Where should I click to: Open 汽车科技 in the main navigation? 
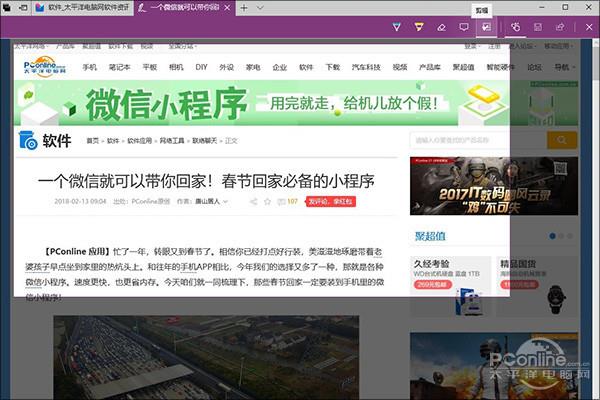pos(366,67)
